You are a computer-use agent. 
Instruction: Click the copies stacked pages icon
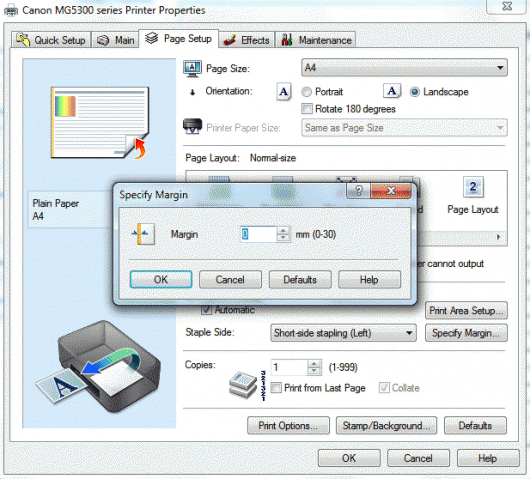pyautogui.click(x=243, y=385)
